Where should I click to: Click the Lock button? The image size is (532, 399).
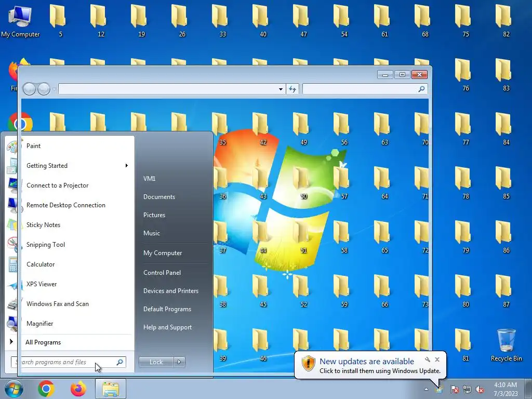point(156,362)
